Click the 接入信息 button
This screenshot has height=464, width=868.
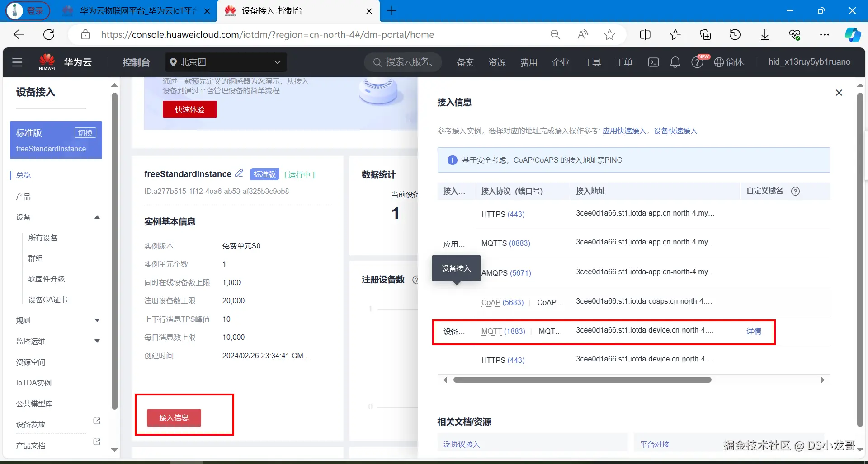coord(174,417)
